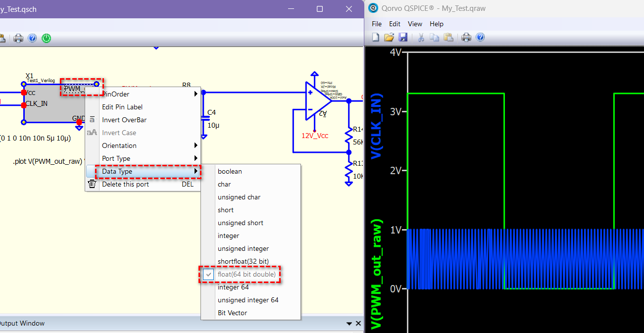The image size is (644, 333).
Task: Click the waveform viewer's Print icon
Action: (466, 37)
